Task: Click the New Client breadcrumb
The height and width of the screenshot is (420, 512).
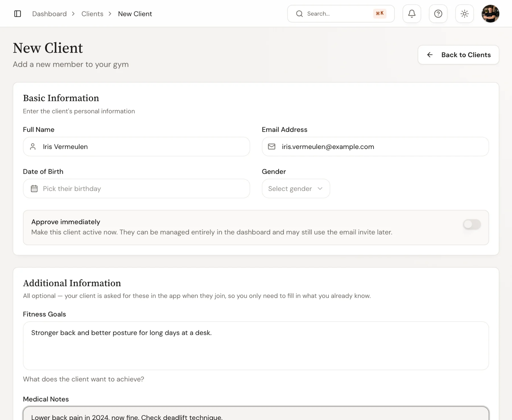Action: click(x=135, y=14)
